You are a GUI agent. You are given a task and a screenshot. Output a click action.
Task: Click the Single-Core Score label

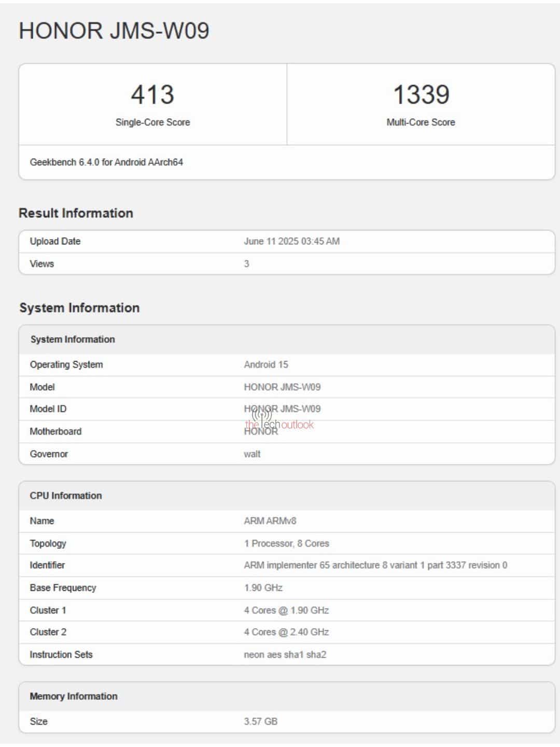pyautogui.click(x=152, y=122)
